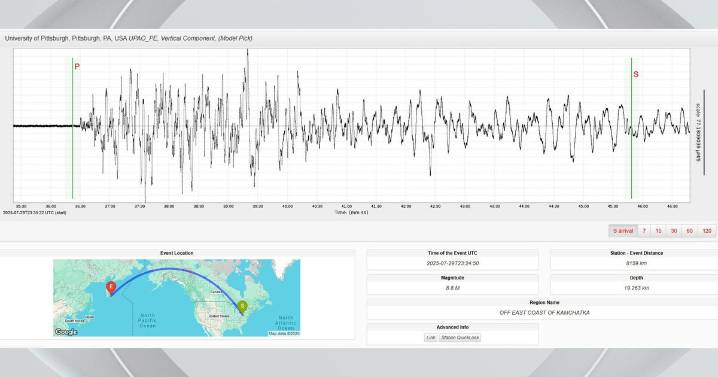Click the 'Event Location' header
The image size is (718, 377).
(x=177, y=253)
